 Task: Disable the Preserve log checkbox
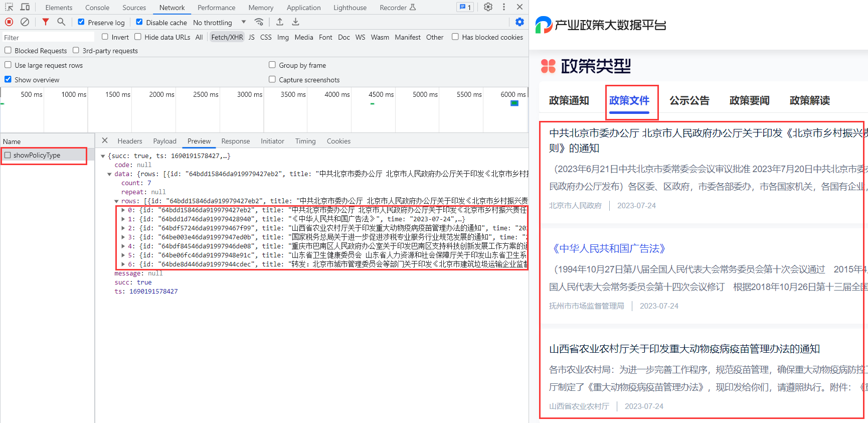pos(81,22)
